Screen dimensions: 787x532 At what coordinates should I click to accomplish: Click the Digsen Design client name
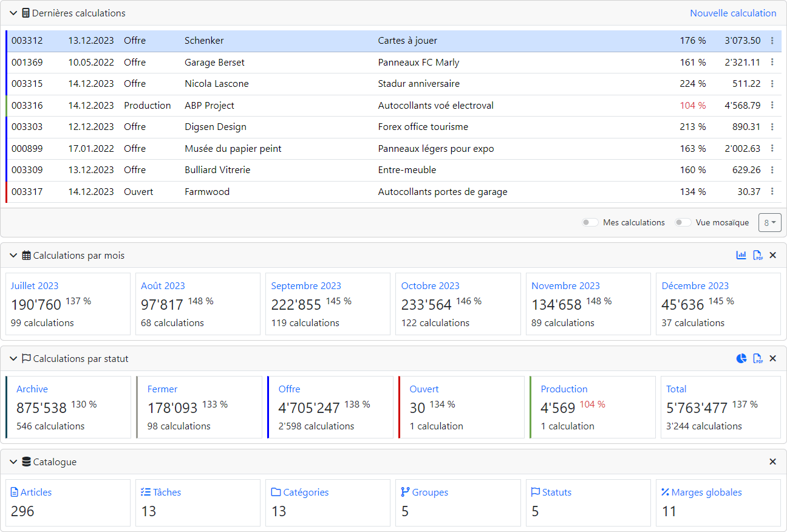[216, 127]
